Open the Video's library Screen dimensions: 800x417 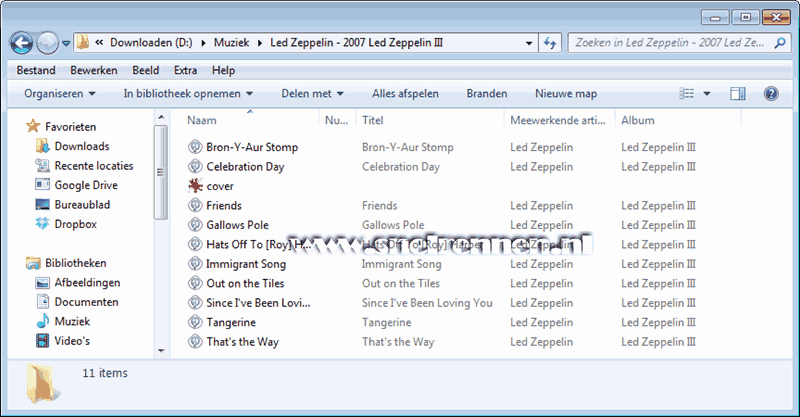click(72, 341)
